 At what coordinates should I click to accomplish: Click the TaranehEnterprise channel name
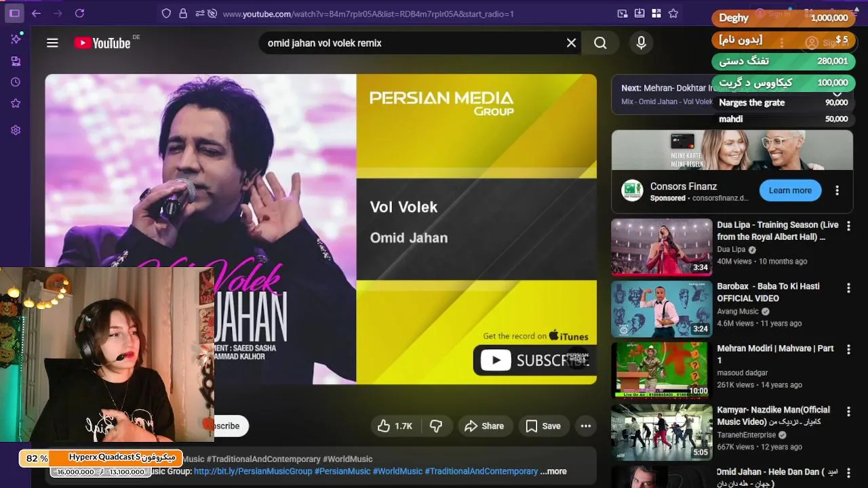pos(747,435)
